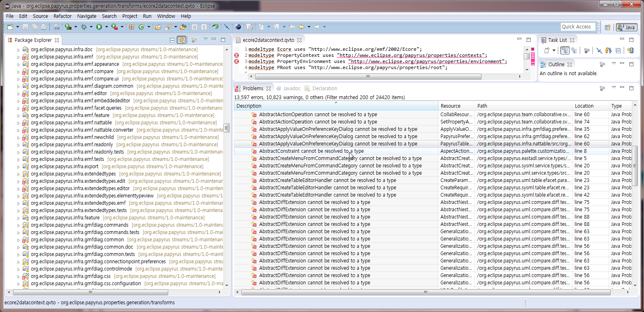Toggle the green feather icon in toolbar
The width and height of the screenshot is (644, 312).
coord(215,27)
